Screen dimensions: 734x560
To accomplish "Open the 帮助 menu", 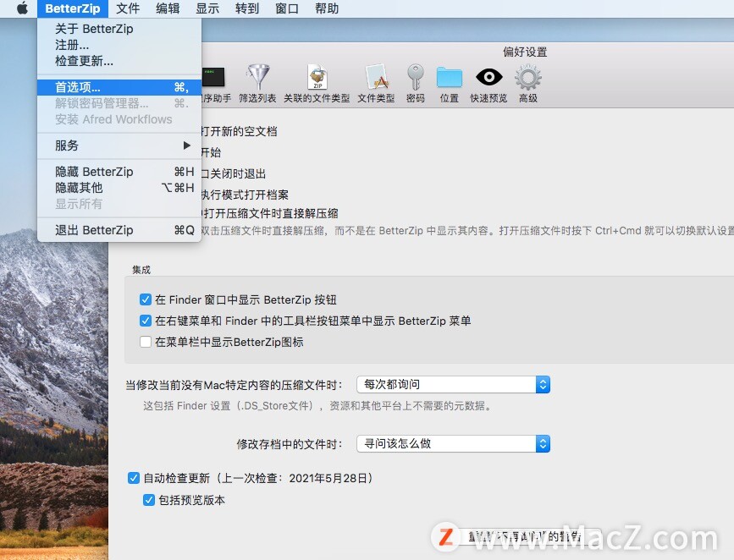I will click(327, 8).
